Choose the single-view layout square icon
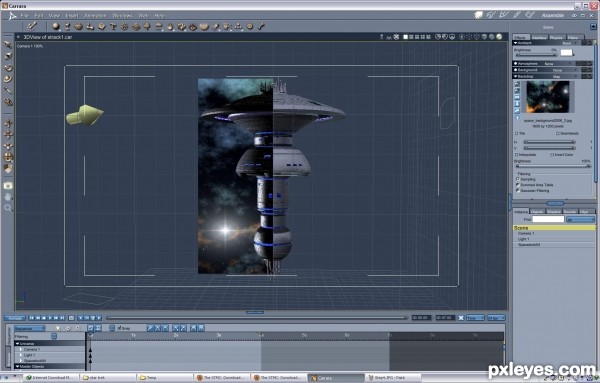This screenshot has width=600, height=383. coord(406,37)
